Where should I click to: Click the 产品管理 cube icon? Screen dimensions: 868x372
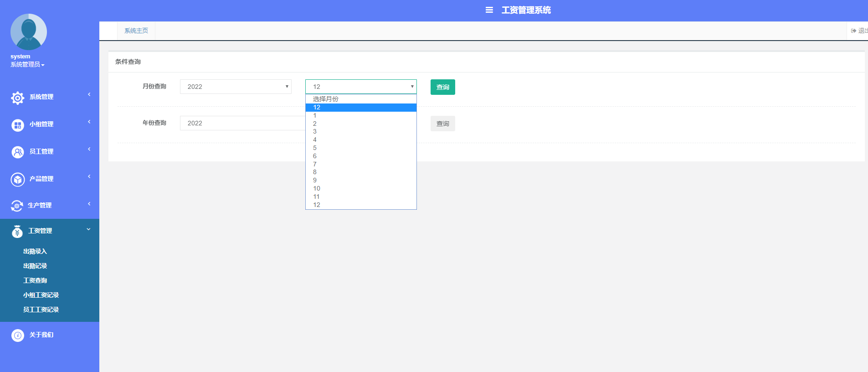point(18,180)
